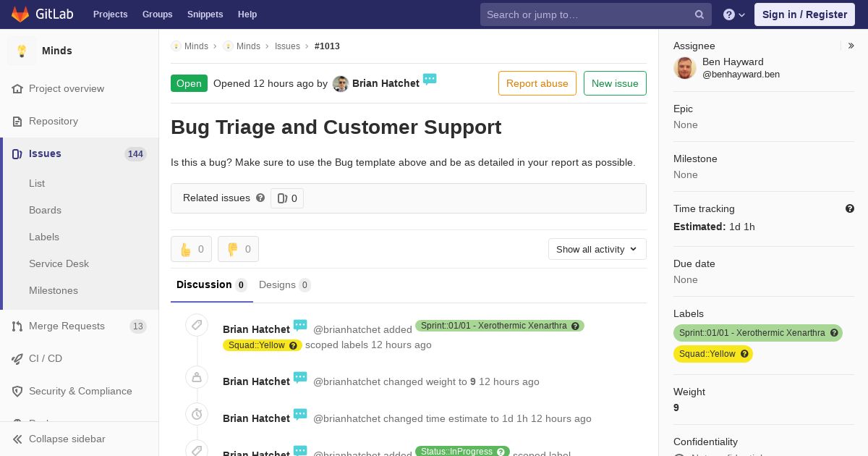Click the Merge Requests icon

[17, 326]
